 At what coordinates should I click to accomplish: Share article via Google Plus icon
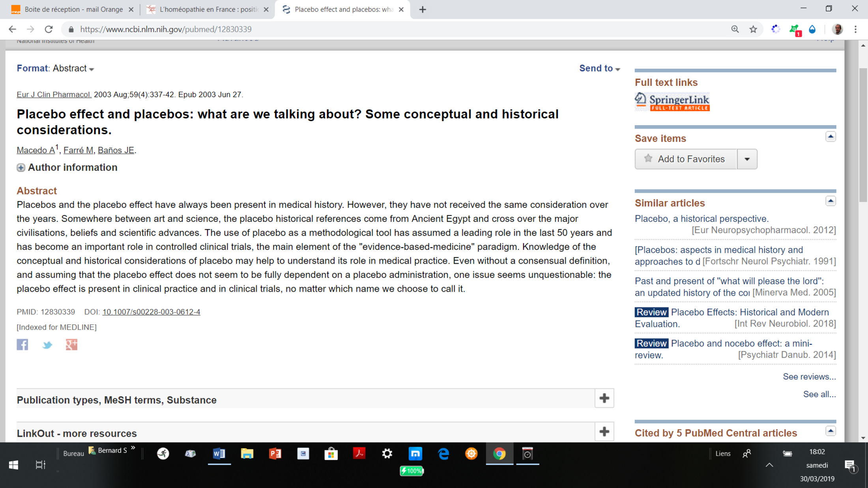(x=71, y=345)
